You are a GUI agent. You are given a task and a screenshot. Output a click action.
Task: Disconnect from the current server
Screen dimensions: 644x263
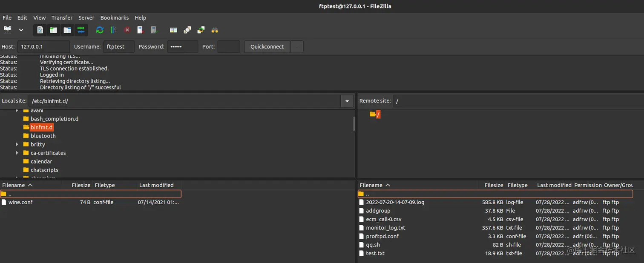141,30
